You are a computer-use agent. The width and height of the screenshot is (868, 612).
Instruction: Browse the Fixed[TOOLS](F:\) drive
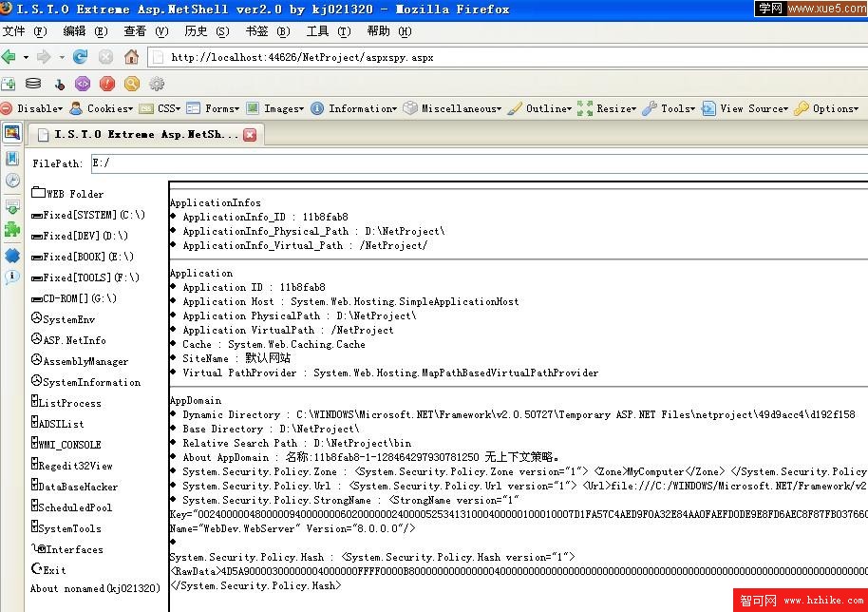point(85,277)
